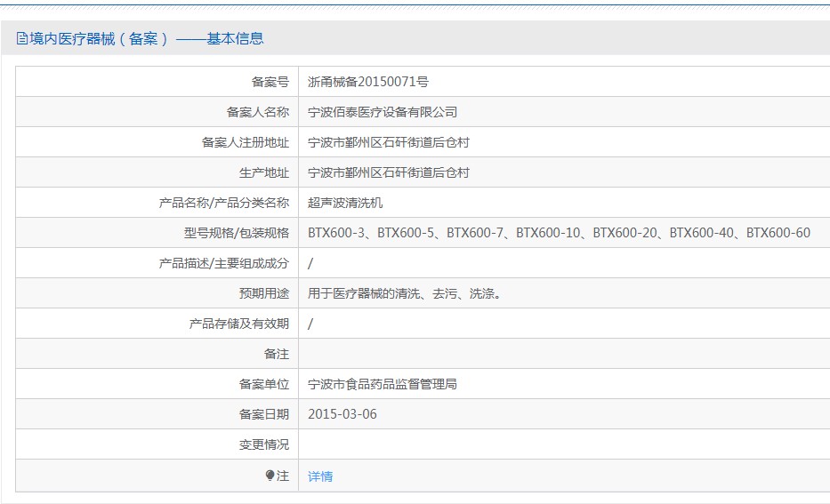This screenshot has height=504, width=830.
Task: Click the lightbulb icon next to 注
Action: point(270,476)
